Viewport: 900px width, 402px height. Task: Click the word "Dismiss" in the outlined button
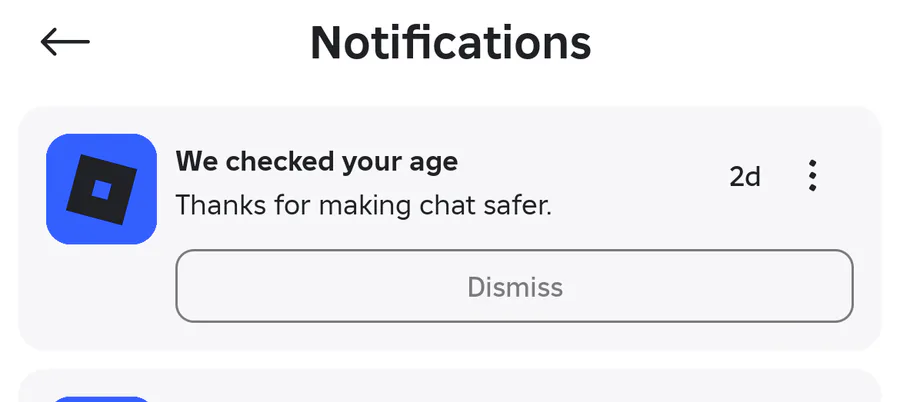pyautogui.click(x=514, y=287)
